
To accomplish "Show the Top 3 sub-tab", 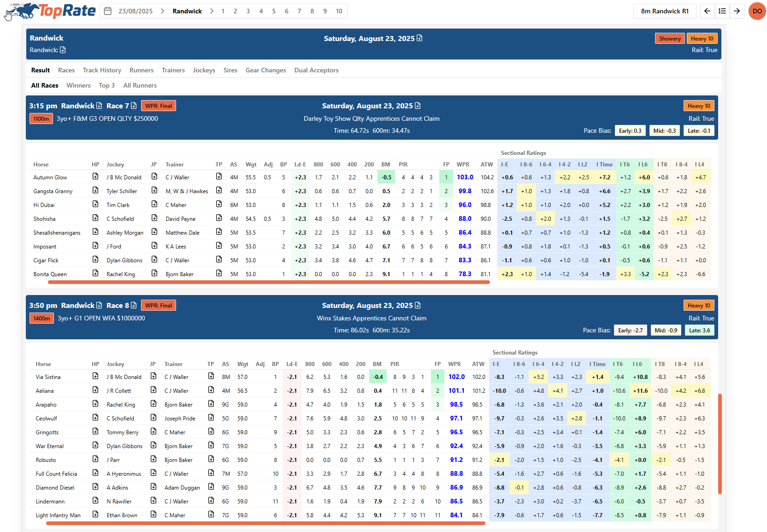I will click(x=106, y=85).
